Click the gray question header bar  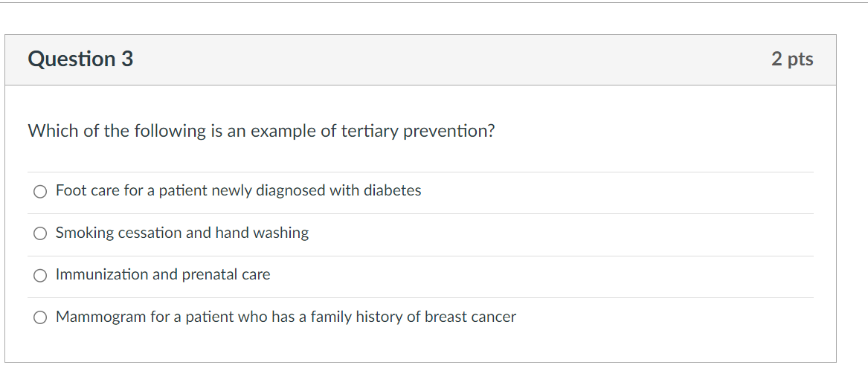pyautogui.click(x=446, y=59)
